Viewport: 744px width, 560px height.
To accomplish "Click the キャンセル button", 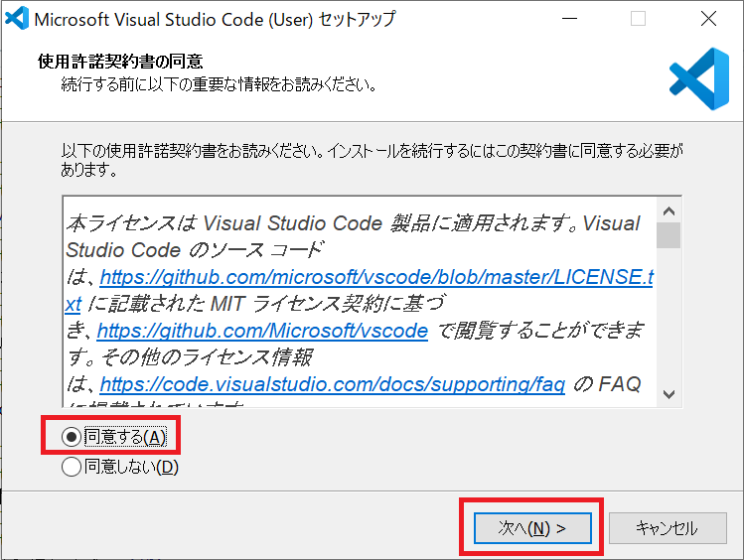I will point(668,528).
